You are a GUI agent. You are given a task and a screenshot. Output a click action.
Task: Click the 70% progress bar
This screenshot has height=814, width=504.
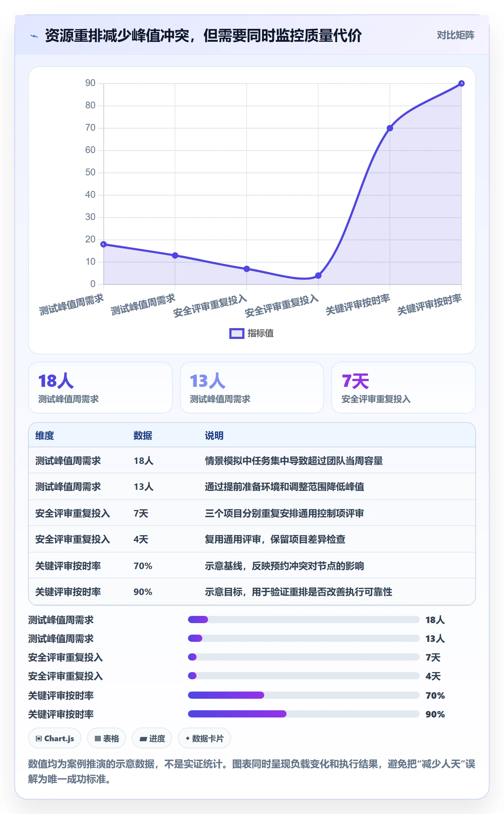(x=303, y=695)
